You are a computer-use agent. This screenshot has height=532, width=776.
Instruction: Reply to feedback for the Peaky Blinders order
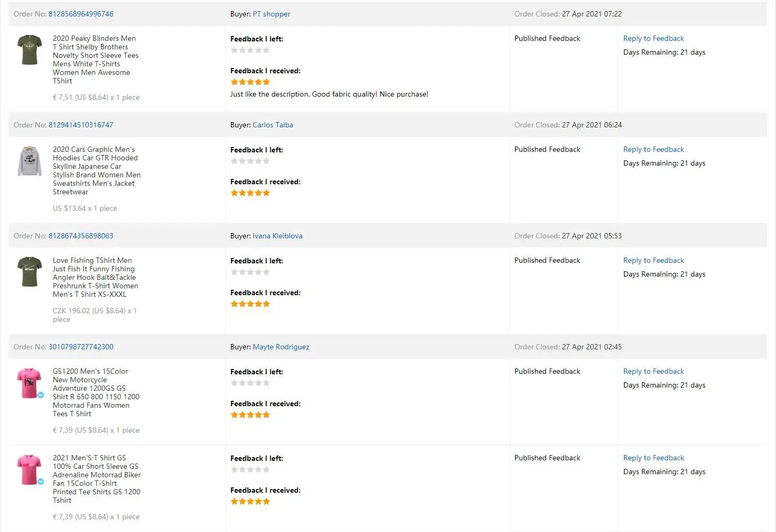[x=653, y=38]
